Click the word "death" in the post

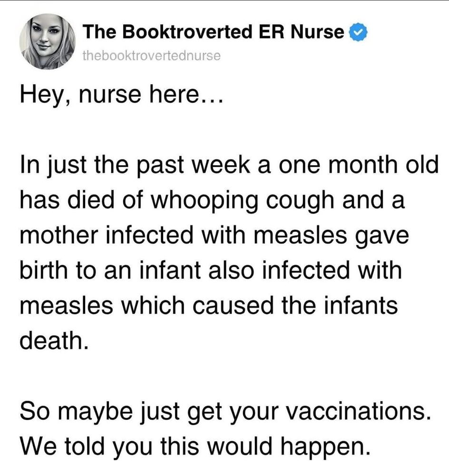tap(55, 340)
